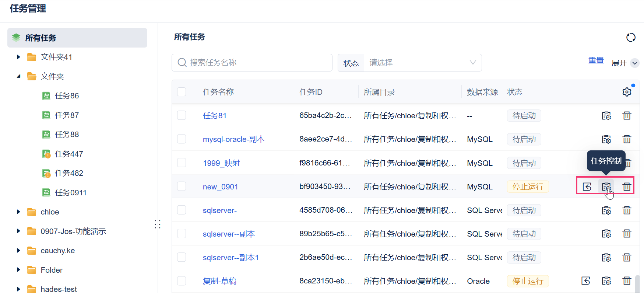
Task: Delete the mysql-oracle-副本 task
Action: pos(627,139)
